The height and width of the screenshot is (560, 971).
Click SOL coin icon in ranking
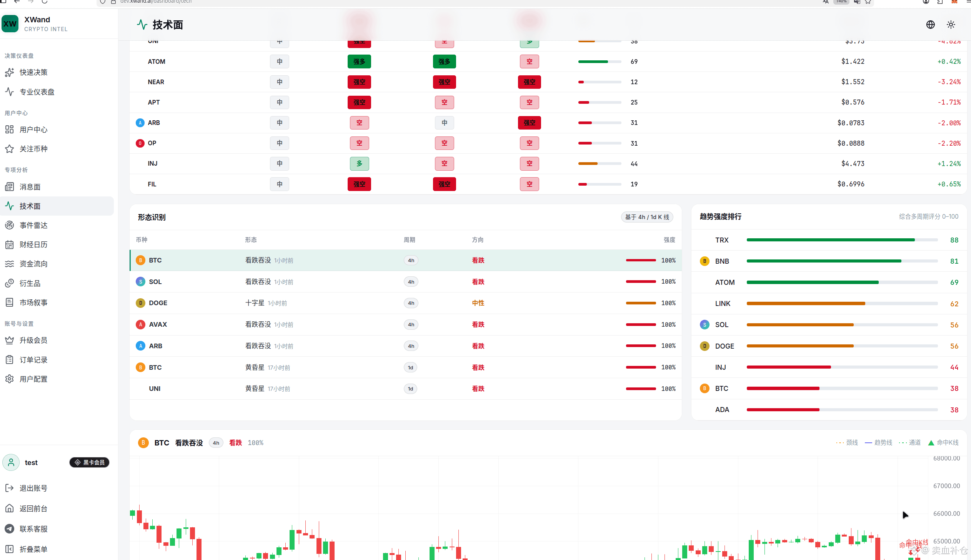(x=705, y=325)
